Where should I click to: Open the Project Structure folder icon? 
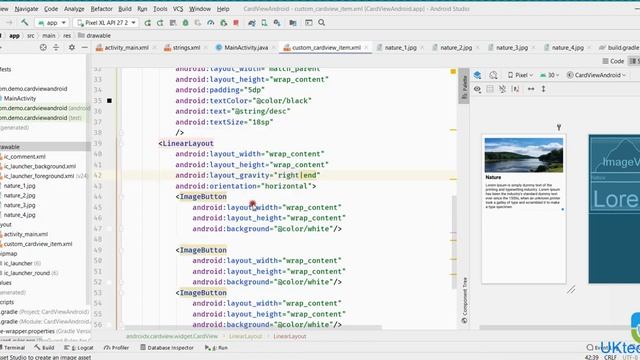pos(293,23)
